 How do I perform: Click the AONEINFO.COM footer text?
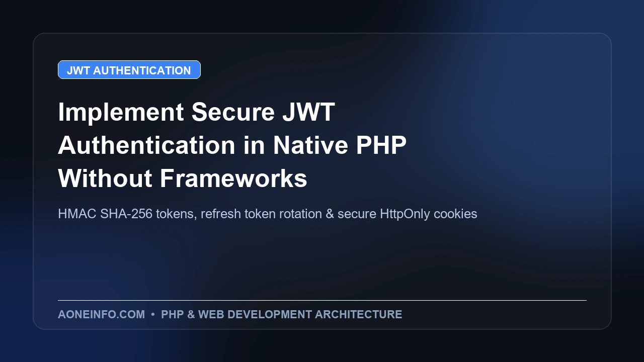[101, 314]
